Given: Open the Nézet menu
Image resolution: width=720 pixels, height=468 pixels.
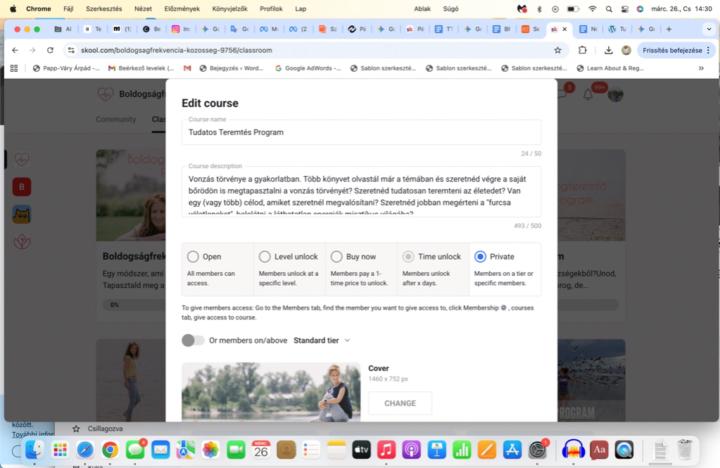Looking at the screenshot, I should click(143, 9).
